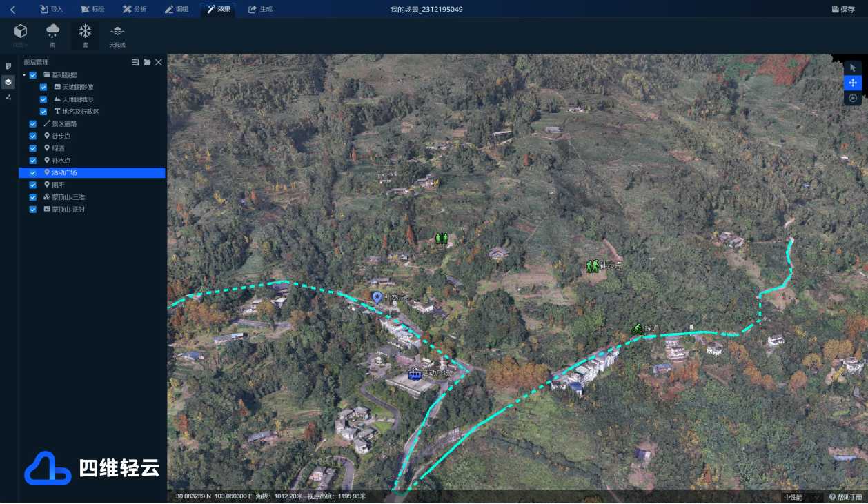Click the 绿道 cyclist marker on map
This screenshot has height=504, width=868.
pyautogui.click(x=638, y=329)
